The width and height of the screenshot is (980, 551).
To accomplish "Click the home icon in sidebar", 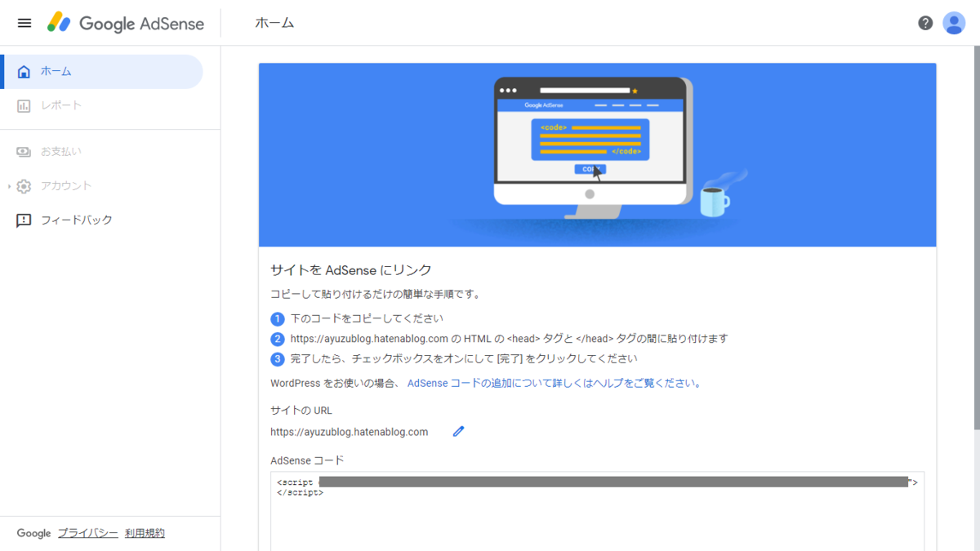I will click(24, 72).
